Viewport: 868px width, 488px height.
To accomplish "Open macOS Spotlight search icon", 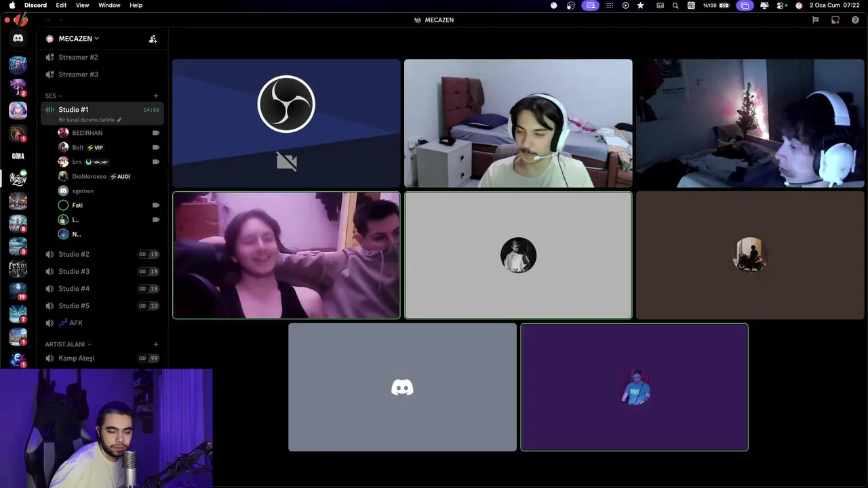I will [675, 5].
